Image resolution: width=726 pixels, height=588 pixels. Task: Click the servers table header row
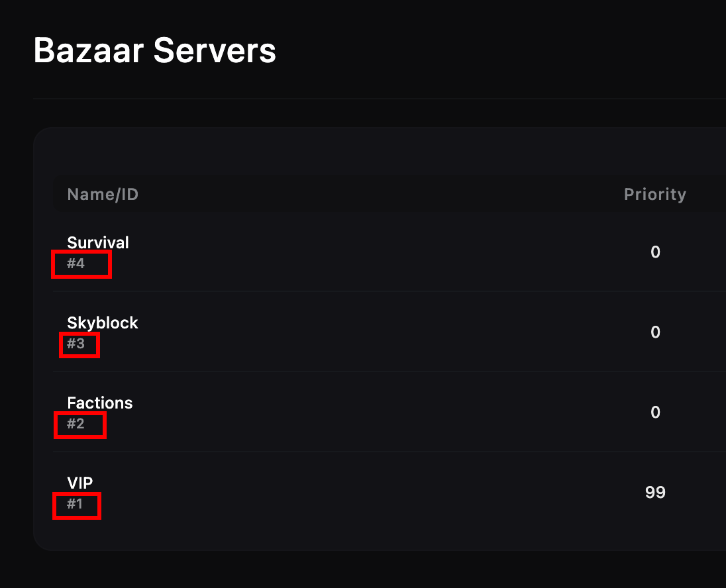pyautogui.click(x=371, y=194)
